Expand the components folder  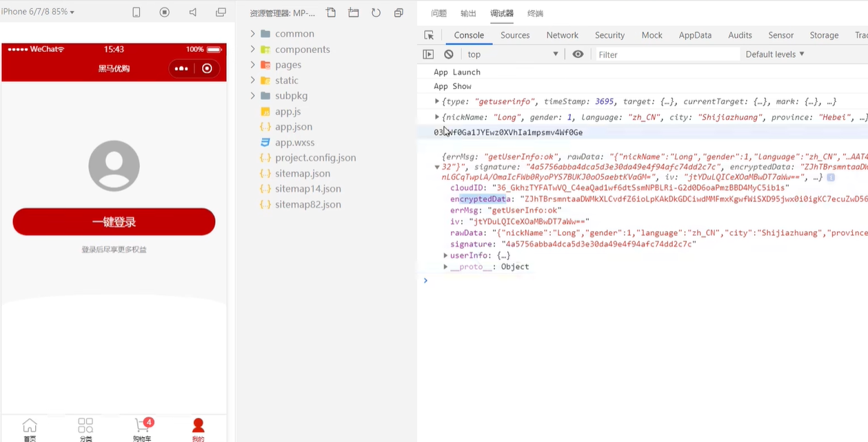coord(302,50)
